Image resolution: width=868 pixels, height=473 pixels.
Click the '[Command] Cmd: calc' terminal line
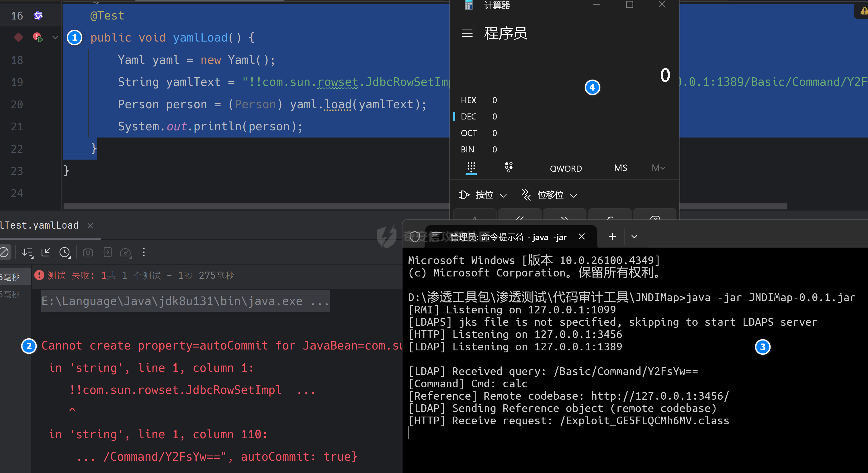coord(468,383)
